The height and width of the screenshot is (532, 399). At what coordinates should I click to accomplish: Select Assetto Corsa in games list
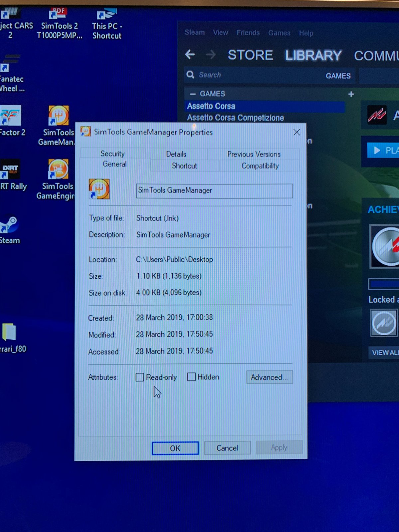(x=265, y=106)
